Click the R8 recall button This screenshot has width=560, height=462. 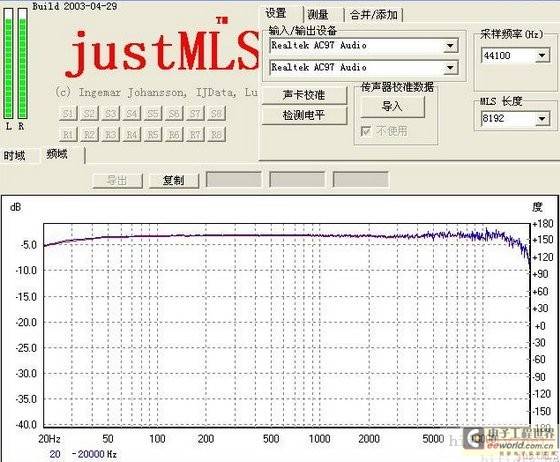216,135
